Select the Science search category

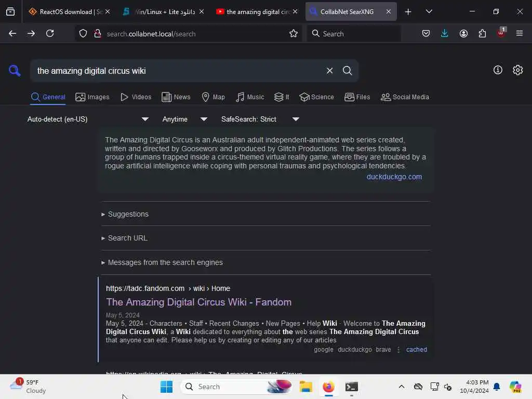point(316,97)
